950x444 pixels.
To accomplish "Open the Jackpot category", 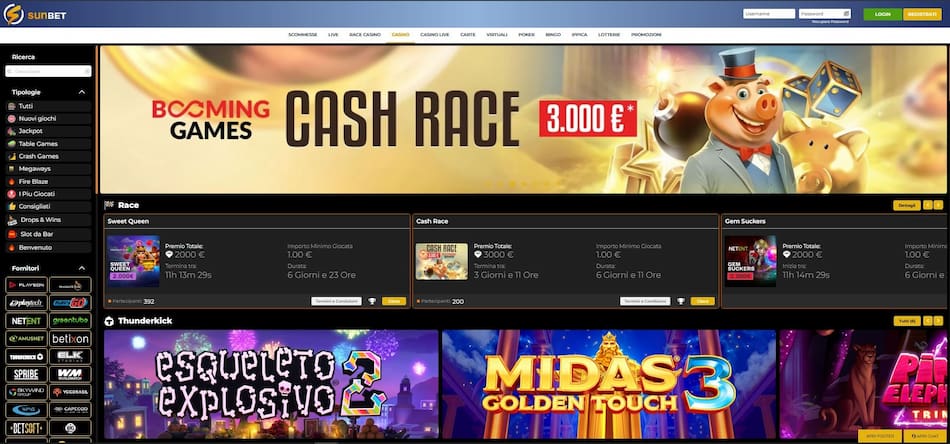I will [x=48, y=131].
